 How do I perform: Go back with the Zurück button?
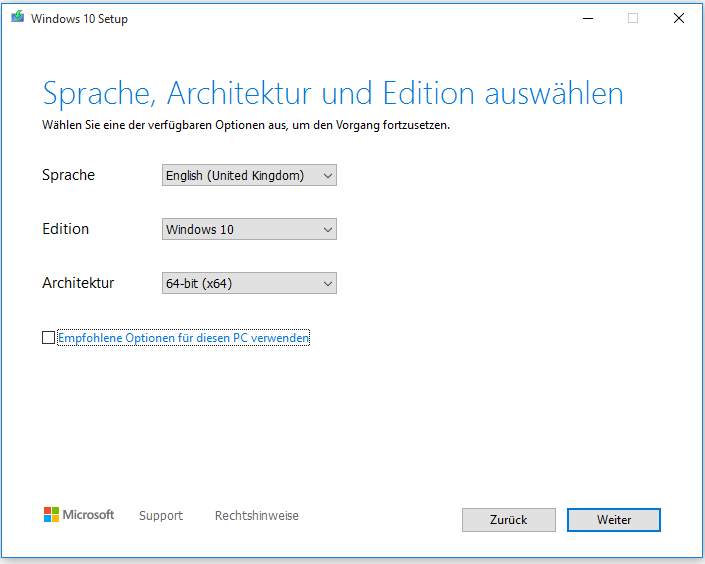(x=509, y=520)
